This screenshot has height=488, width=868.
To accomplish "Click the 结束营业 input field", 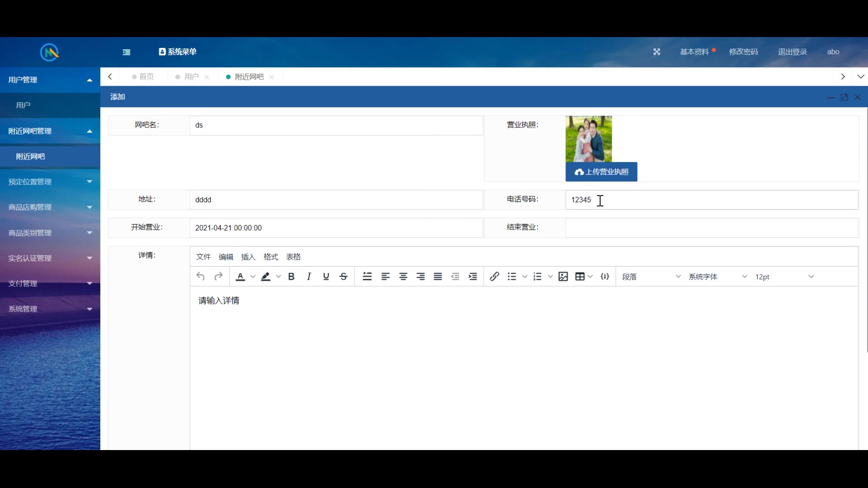I will point(712,228).
